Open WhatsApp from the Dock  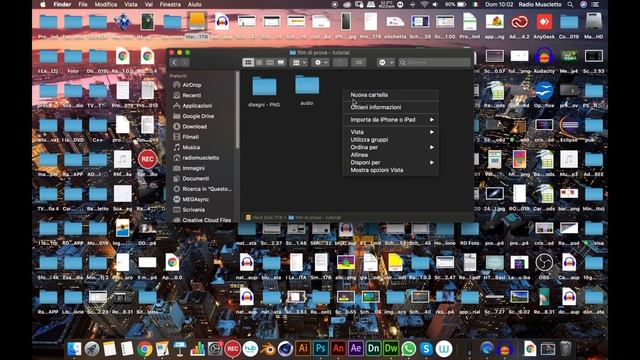(x=409, y=349)
